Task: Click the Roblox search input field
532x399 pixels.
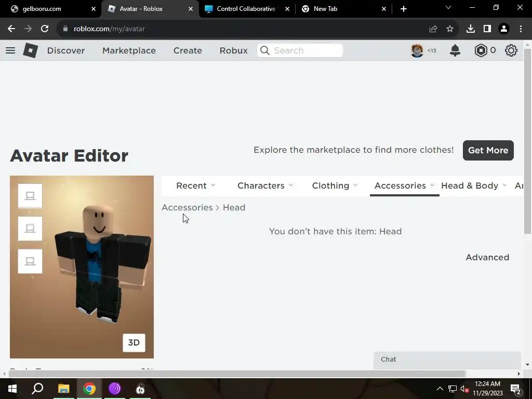Action: click(300, 50)
